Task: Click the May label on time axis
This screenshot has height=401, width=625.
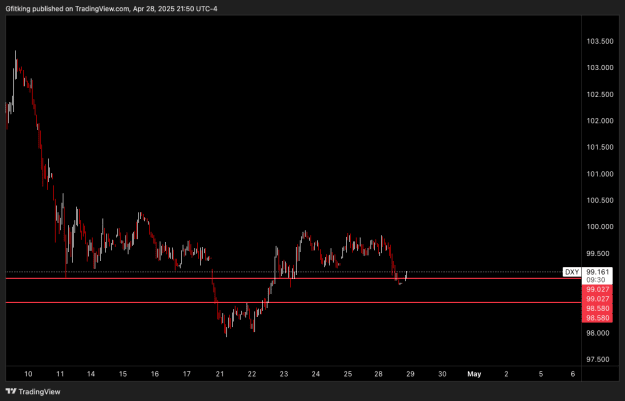Action: (474, 374)
